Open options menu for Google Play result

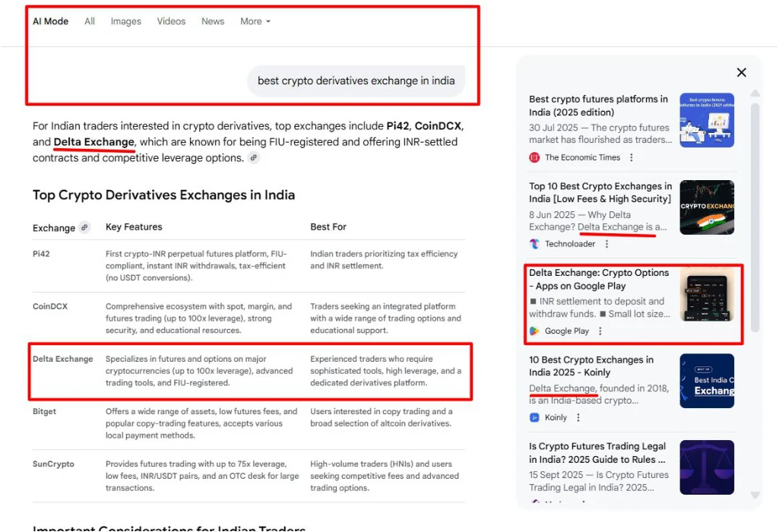tap(600, 331)
